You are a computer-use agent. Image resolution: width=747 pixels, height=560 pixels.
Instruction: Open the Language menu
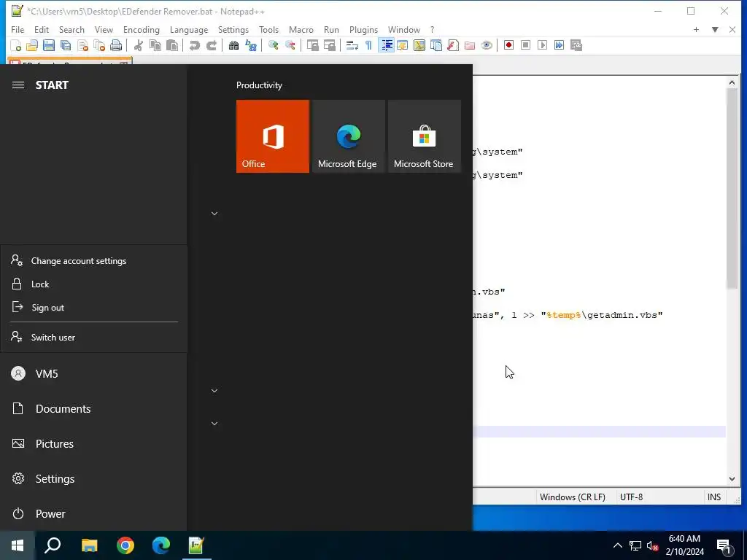coord(189,29)
